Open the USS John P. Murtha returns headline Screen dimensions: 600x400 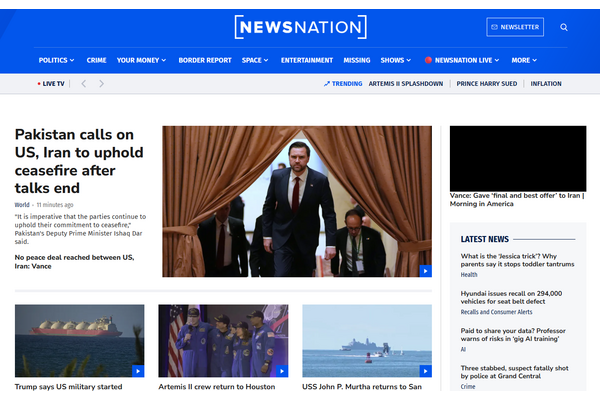pyautogui.click(x=362, y=387)
